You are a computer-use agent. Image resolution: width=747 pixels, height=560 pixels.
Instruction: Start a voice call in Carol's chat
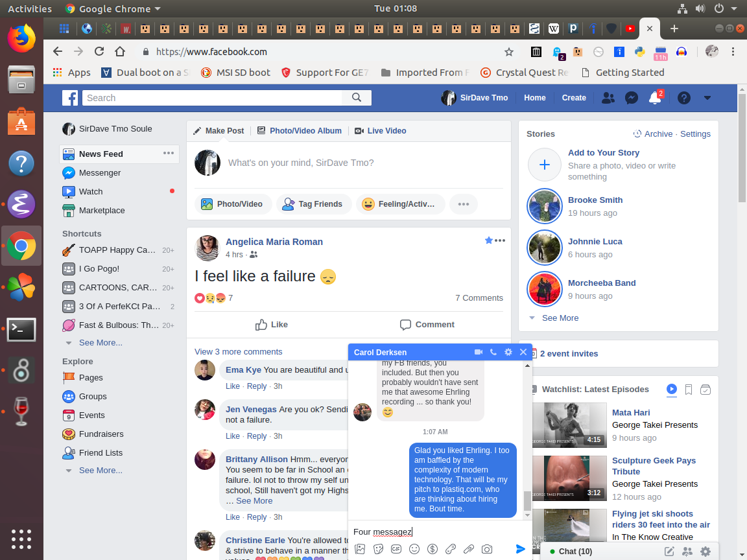pos(493,352)
